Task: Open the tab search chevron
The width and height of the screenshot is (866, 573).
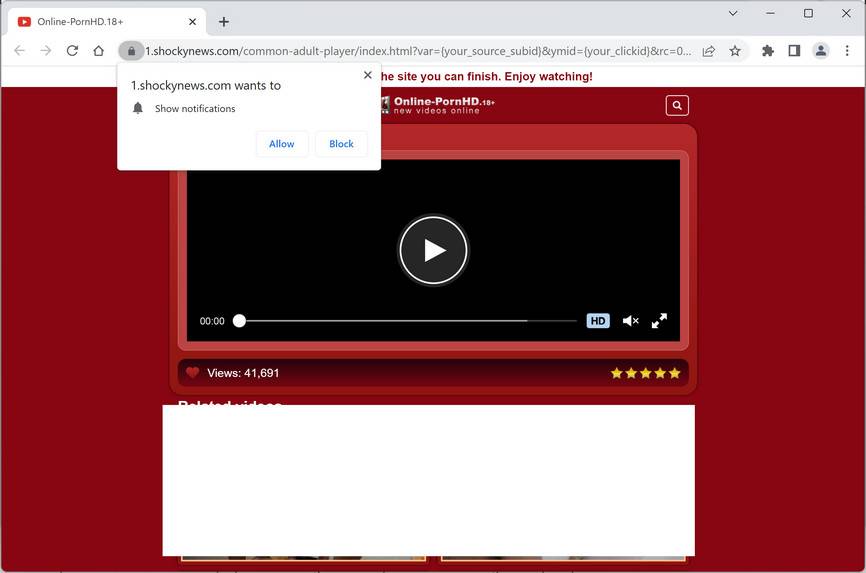Action: pos(733,13)
